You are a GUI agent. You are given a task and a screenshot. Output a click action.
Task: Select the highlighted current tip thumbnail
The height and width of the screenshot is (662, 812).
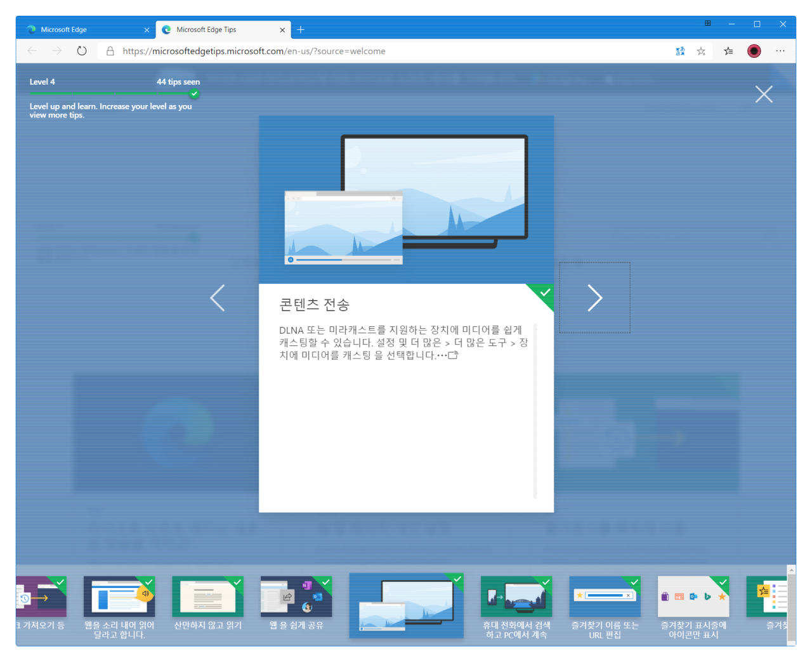tap(406, 606)
